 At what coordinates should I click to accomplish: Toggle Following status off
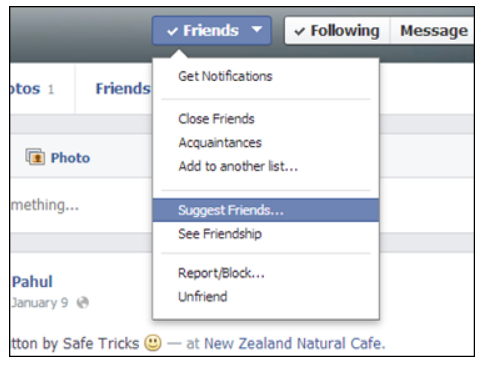pyautogui.click(x=337, y=31)
